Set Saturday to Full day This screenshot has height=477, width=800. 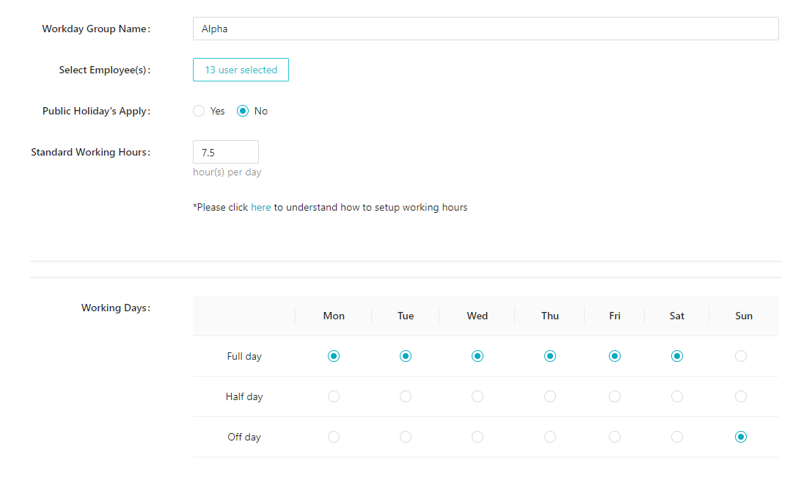[x=677, y=356]
